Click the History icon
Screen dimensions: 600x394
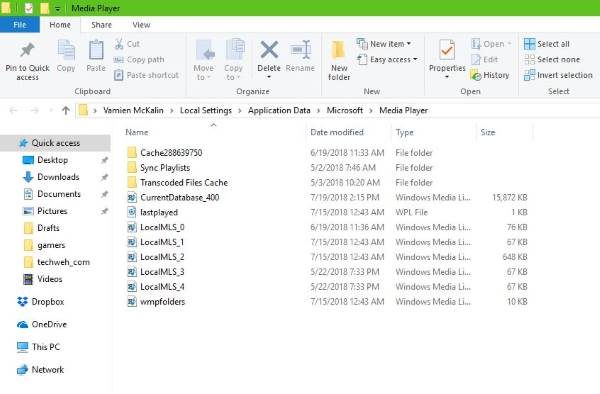click(x=476, y=75)
